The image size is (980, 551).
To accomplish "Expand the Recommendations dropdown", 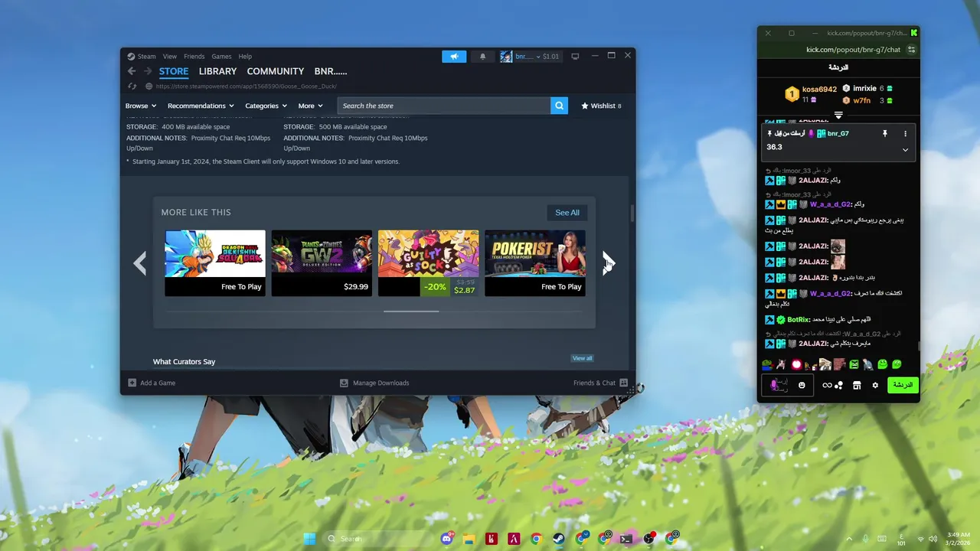I will coord(201,106).
